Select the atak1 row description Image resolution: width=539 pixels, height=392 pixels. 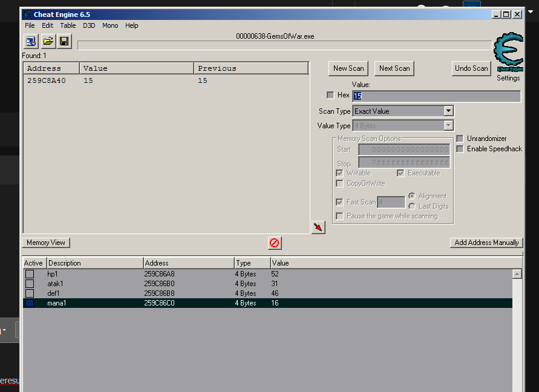[55, 284]
